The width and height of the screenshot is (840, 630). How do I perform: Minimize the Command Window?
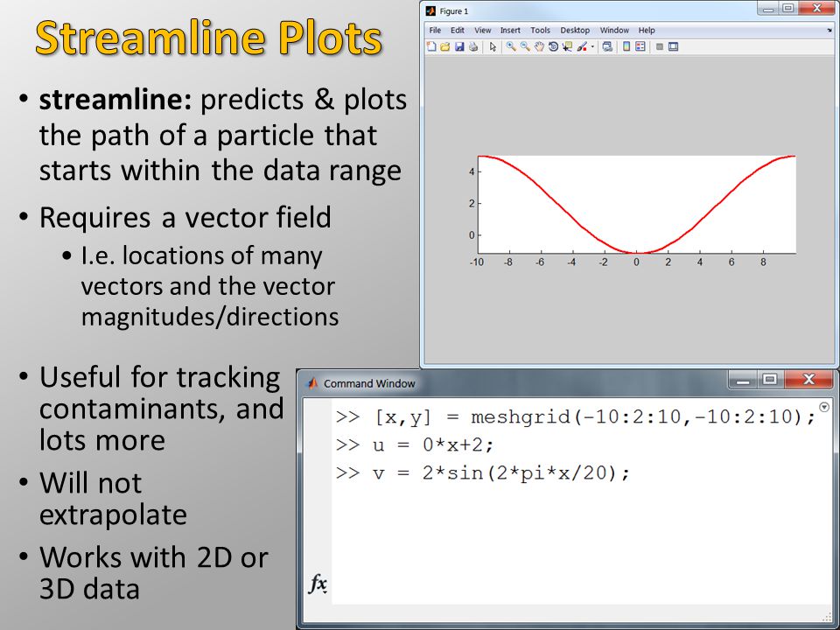(x=743, y=380)
